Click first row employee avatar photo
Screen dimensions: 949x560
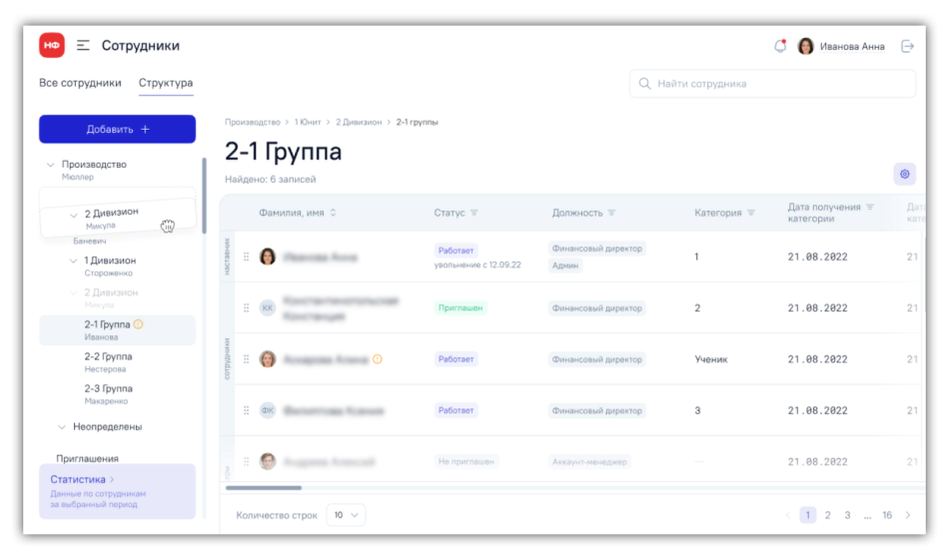click(x=268, y=257)
